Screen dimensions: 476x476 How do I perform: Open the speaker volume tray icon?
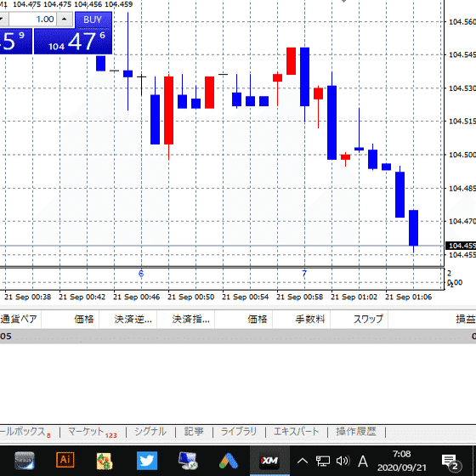point(343,461)
